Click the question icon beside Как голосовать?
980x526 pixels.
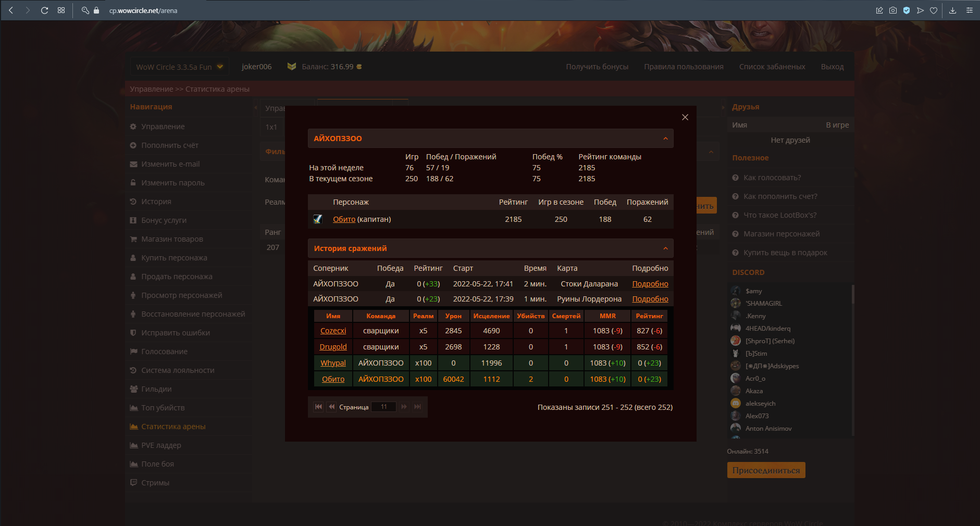[736, 178]
